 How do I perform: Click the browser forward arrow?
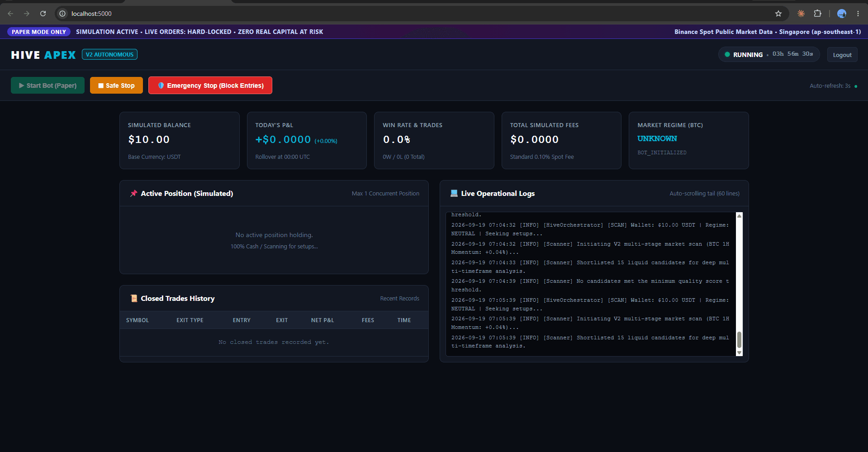click(x=27, y=14)
